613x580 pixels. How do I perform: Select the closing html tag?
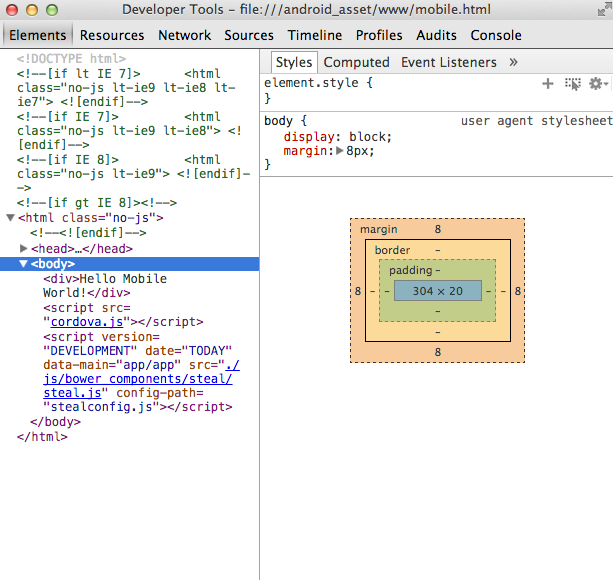coord(42,437)
